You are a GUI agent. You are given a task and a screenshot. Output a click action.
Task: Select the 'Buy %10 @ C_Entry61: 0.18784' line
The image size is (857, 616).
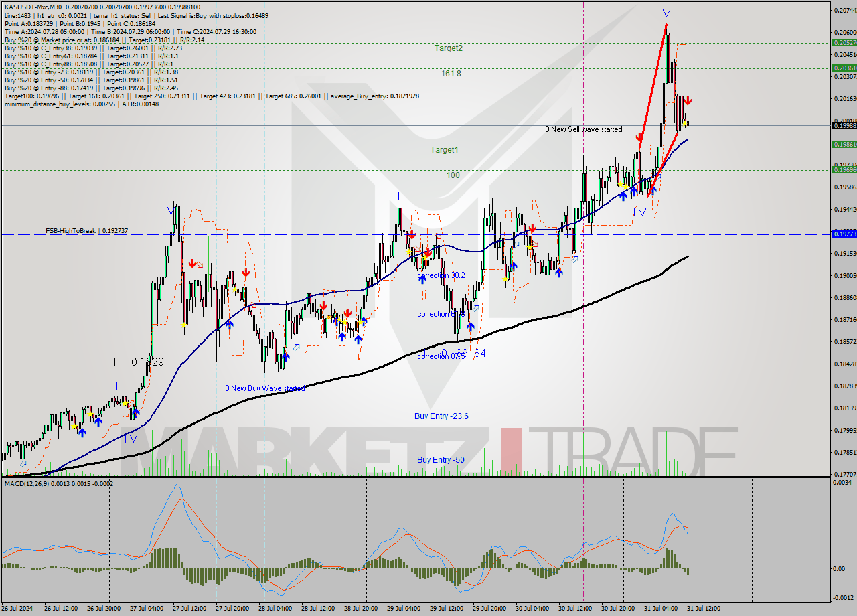tap(91, 56)
